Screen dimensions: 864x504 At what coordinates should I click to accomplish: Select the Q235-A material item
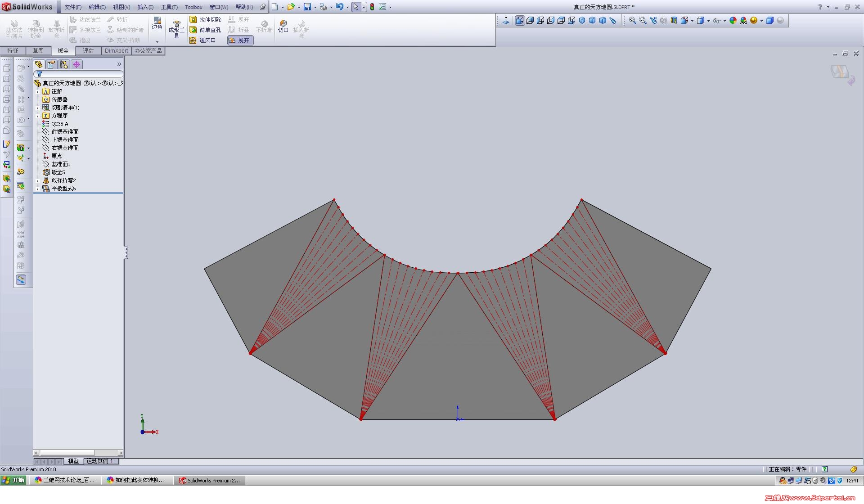[59, 124]
